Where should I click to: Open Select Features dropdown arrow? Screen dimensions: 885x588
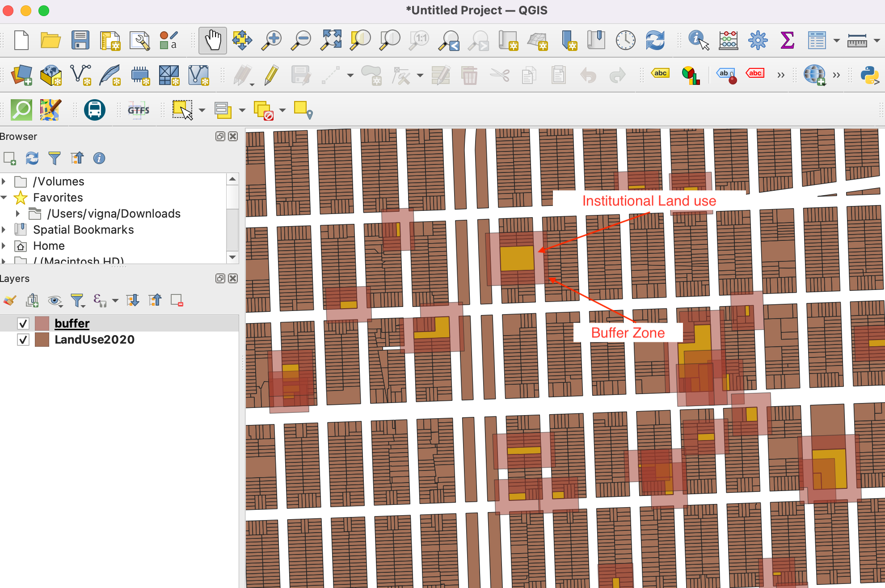(202, 110)
